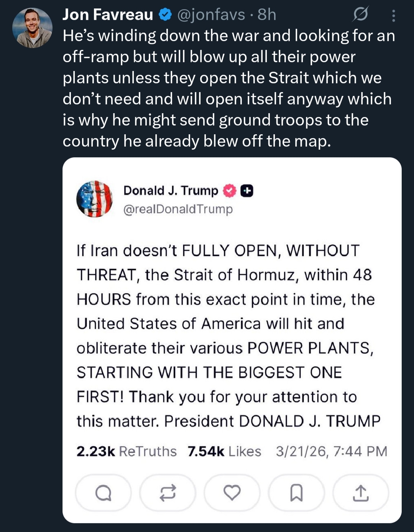This screenshot has height=532, width=414.
Task: View the 2.23k ReTruths count
Action: 127,451
